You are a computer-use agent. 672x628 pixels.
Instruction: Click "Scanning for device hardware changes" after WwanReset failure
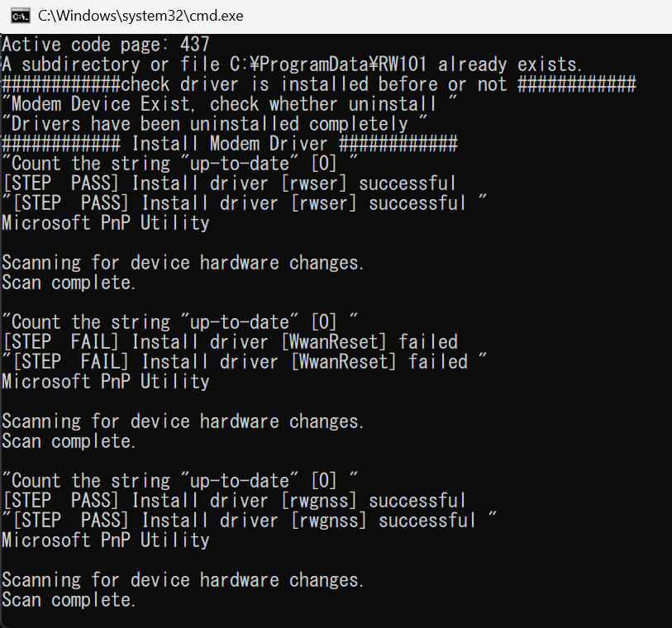pos(182,421)
